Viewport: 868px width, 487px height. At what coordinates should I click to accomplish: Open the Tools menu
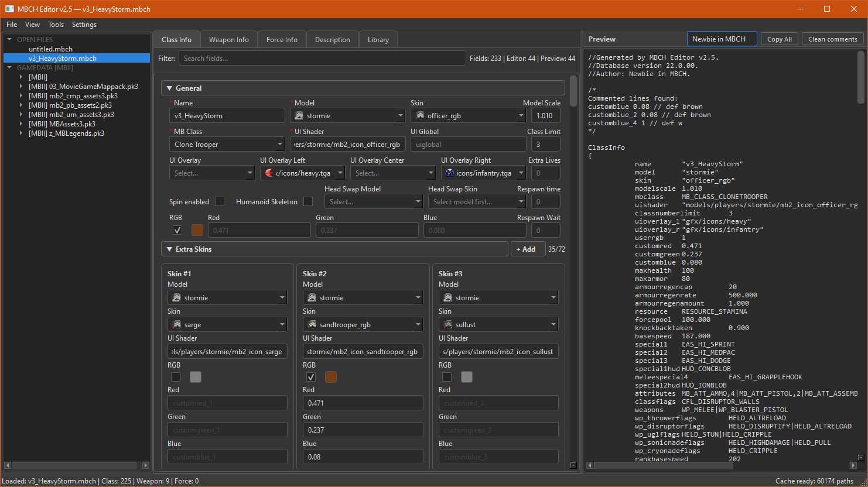coord(56,25)
